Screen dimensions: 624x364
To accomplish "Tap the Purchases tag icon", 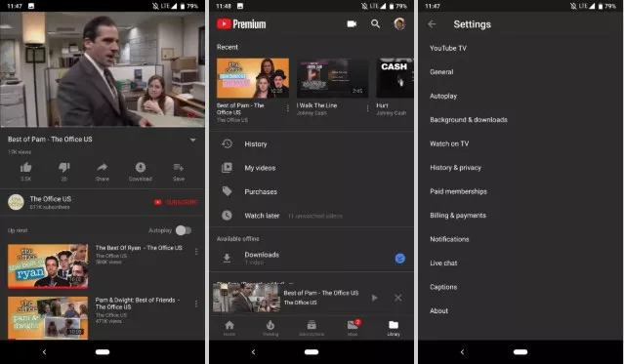I will pyautogui.click(x=227, y=191).
